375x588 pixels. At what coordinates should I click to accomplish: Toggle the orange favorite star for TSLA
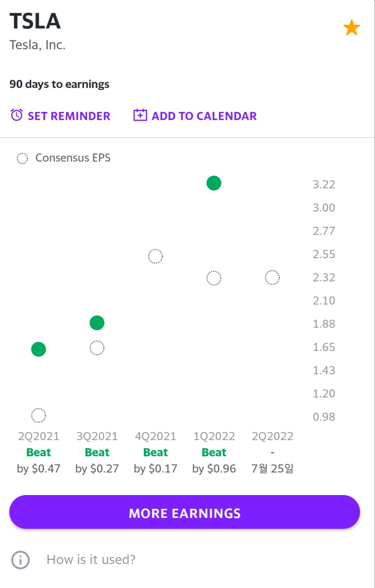pyautogui.click(x=351, y=28)
